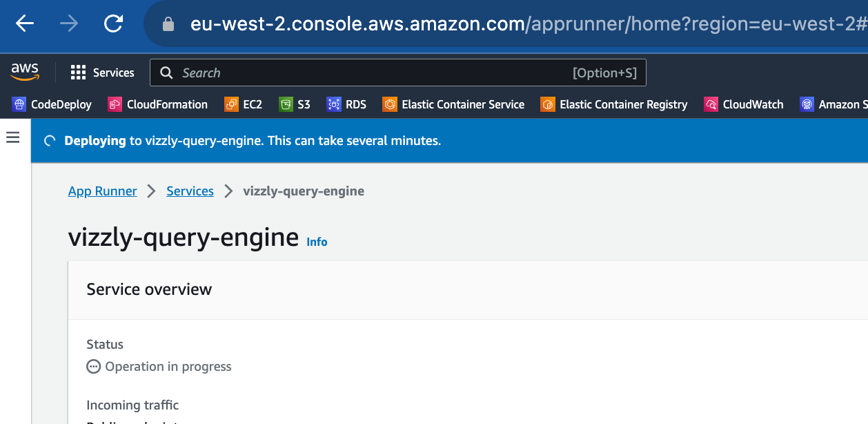868x424 pixels.
Task: Open the Services grid menu
Action: pyautogui.click(x=103, y=73)
